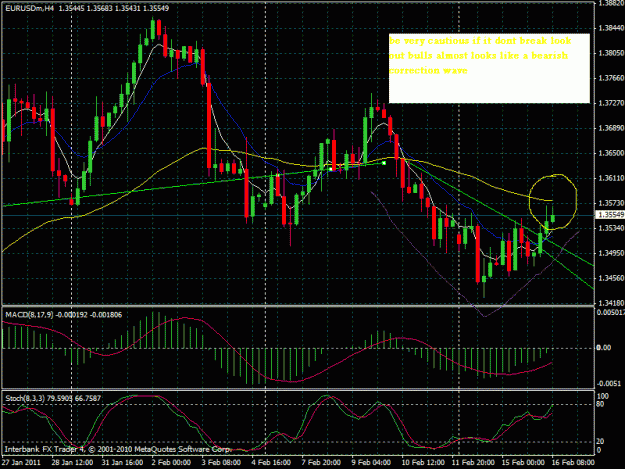Click the 1.34180 price axis label
Viewport: 625px width, 469px height.
(611, 303)
